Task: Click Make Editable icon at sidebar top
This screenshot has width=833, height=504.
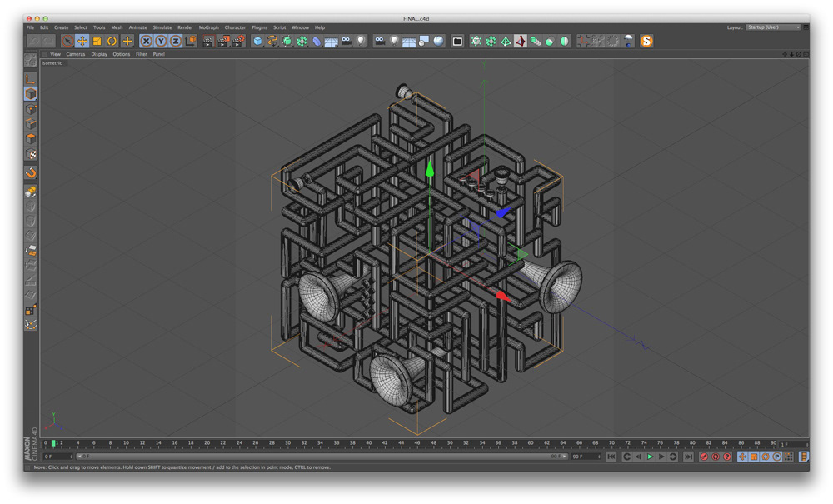Action: (x=31, y=61)
